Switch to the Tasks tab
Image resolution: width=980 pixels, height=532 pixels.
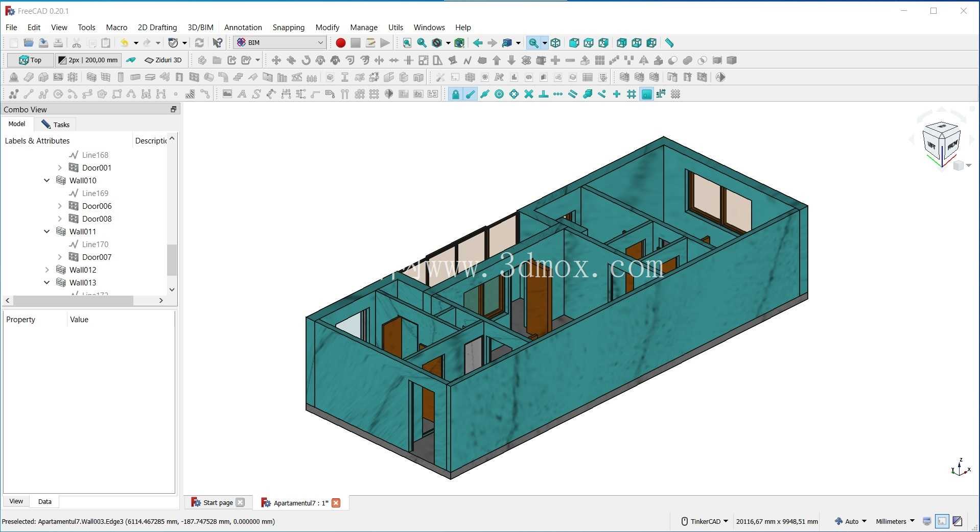tap(55, 125)
